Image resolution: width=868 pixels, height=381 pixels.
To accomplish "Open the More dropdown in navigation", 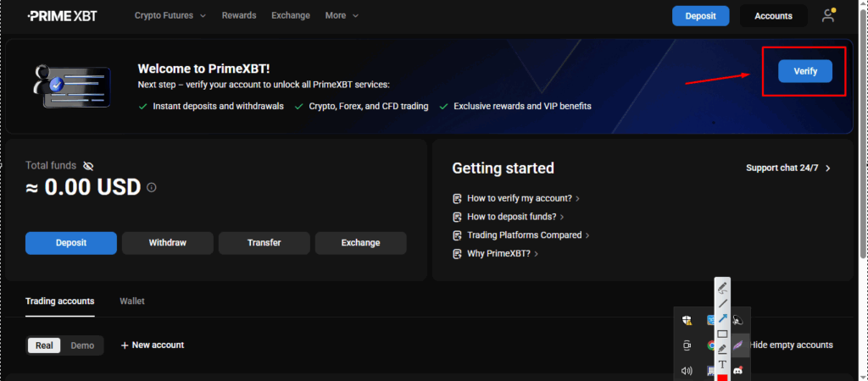I will pyautogui.click(x=342, y=16).
